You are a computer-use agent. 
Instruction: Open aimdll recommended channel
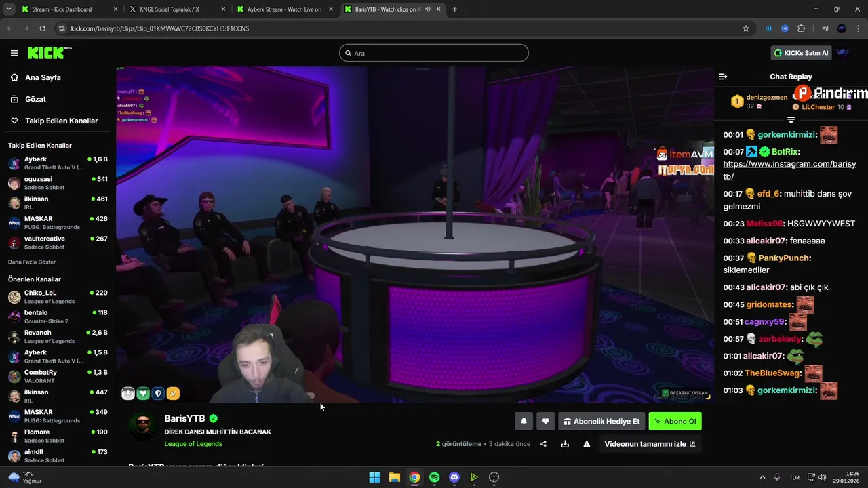tap(58, 455)
